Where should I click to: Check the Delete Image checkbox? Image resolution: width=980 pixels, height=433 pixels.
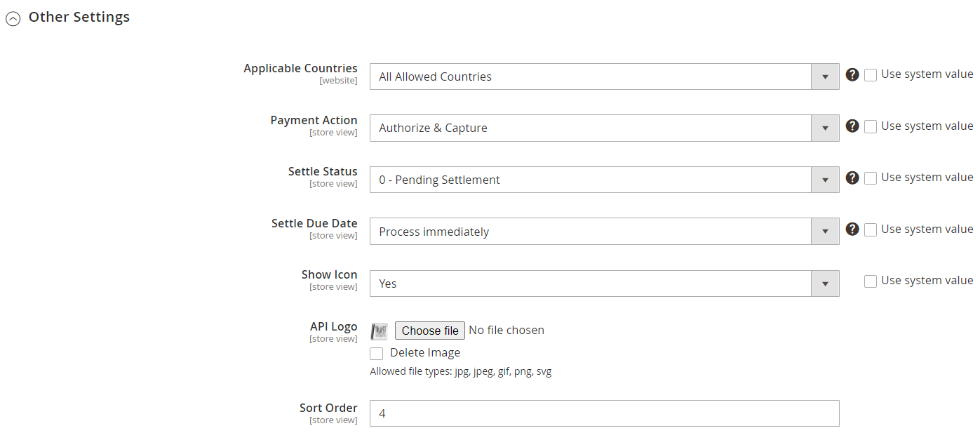click(377, 354)
